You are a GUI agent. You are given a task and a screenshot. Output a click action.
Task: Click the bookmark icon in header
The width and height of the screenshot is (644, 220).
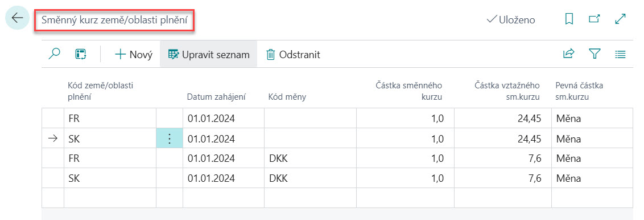click(569, 19)
